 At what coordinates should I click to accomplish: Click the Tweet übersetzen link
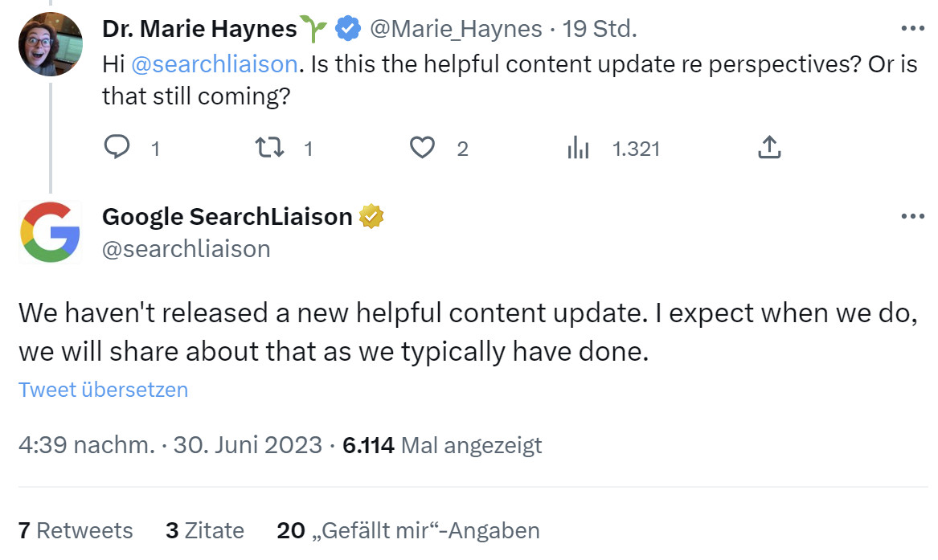102,390
